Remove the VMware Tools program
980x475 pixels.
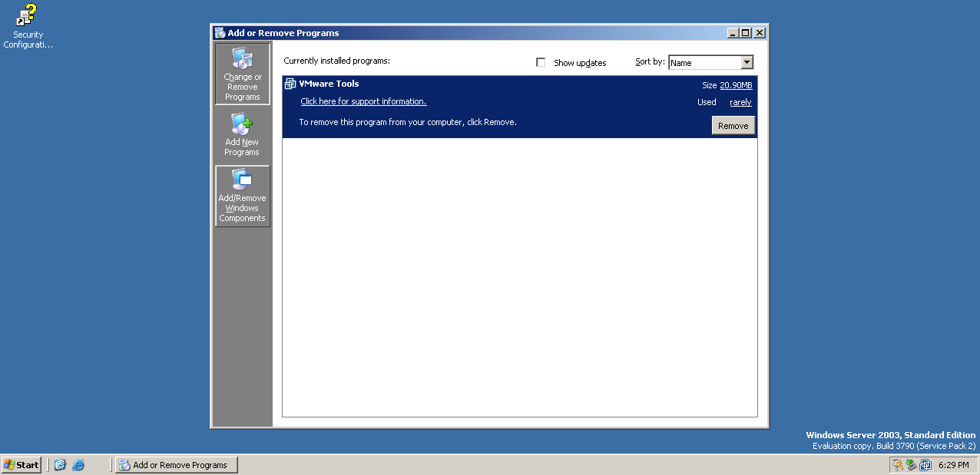733,126
